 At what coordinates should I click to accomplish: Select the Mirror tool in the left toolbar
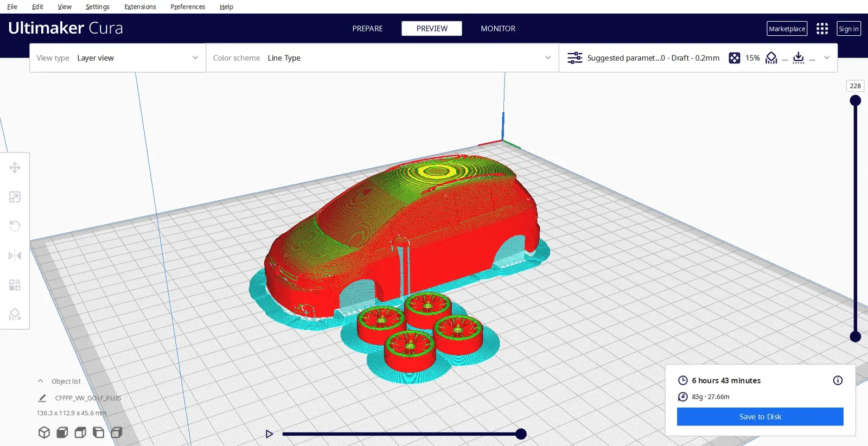[15, 256]
